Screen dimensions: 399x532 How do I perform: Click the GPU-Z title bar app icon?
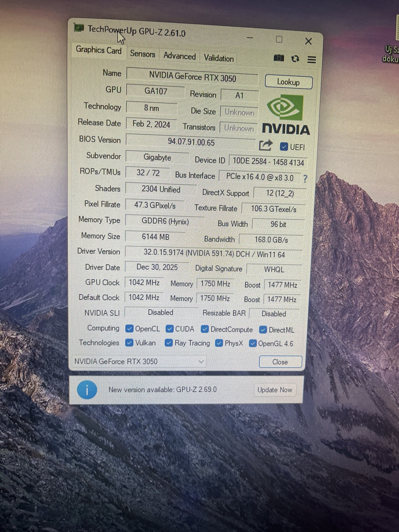79,28
